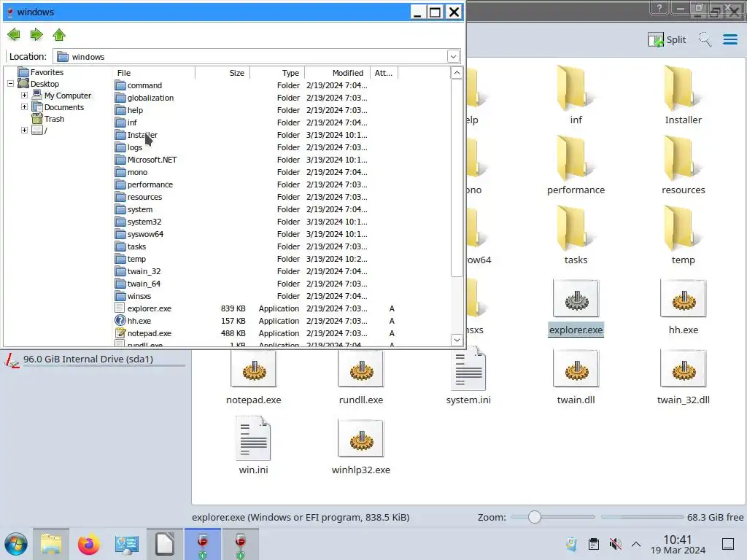Click the file list scroll down arrow
Viewport: 747px width, 560px height.
tap(457, 340)
